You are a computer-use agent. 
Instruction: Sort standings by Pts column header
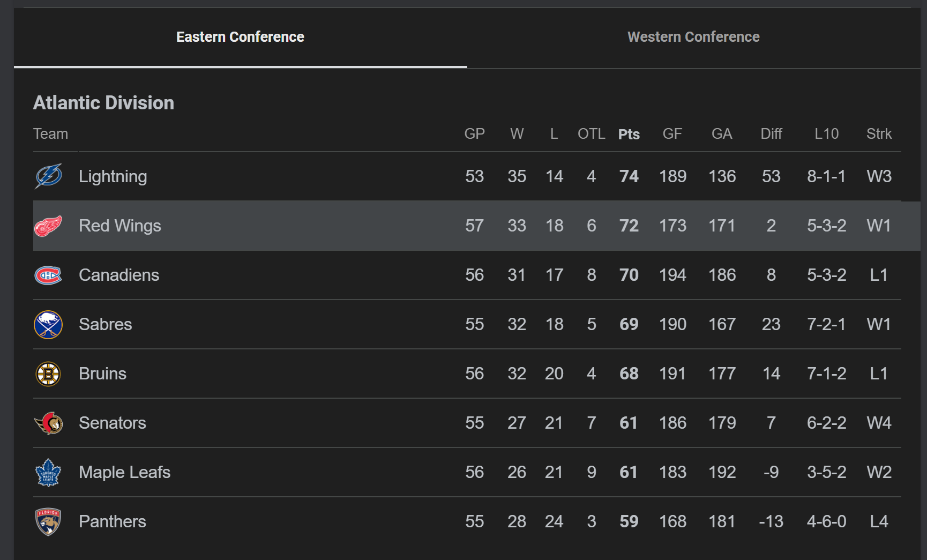coord(629,134)
